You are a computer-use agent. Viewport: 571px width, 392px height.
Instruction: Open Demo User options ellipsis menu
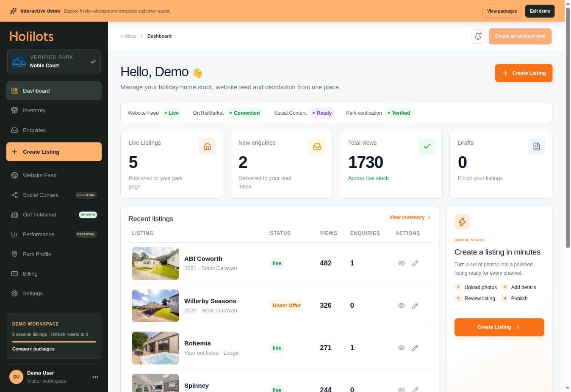(95, 377)
